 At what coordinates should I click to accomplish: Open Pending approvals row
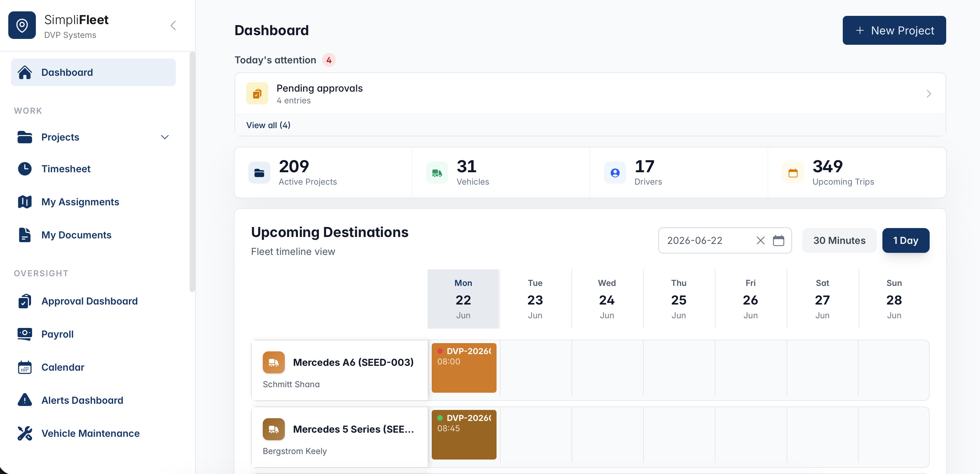pos(590,93)
